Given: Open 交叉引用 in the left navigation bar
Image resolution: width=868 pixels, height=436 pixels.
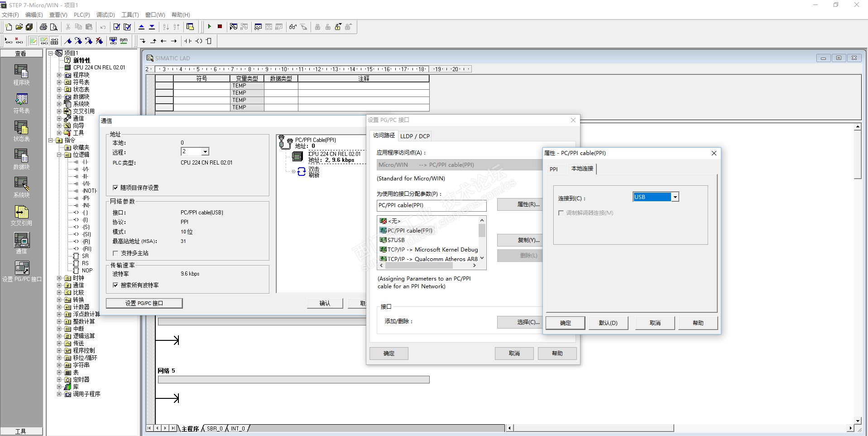Looking at the screenshot, I should point(21,215).
